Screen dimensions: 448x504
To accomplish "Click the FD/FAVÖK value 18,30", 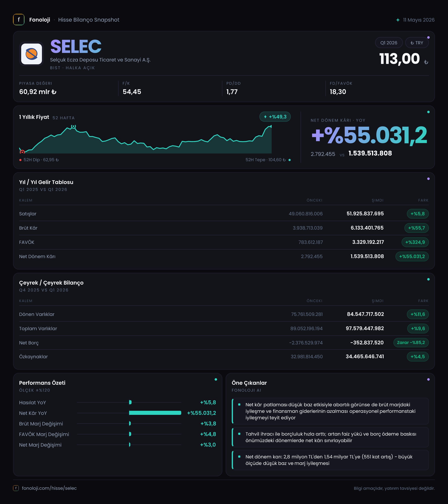I will [x=338, y=92].
